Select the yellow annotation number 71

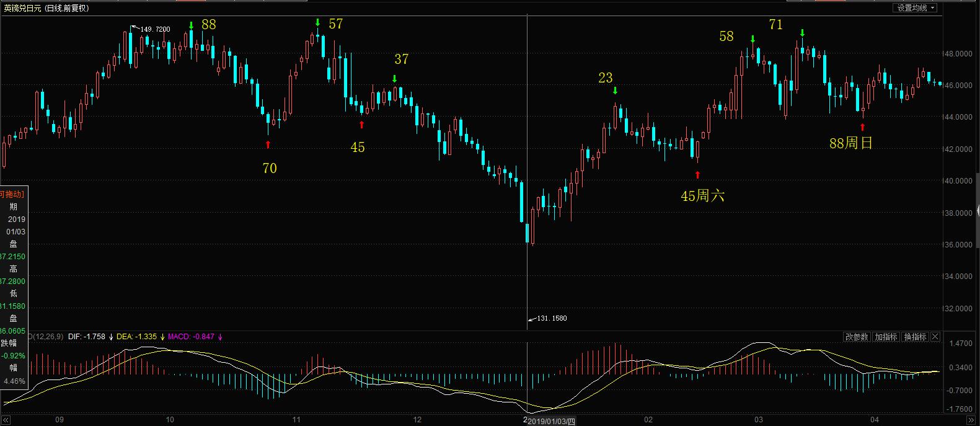click(x=775, y=25)
